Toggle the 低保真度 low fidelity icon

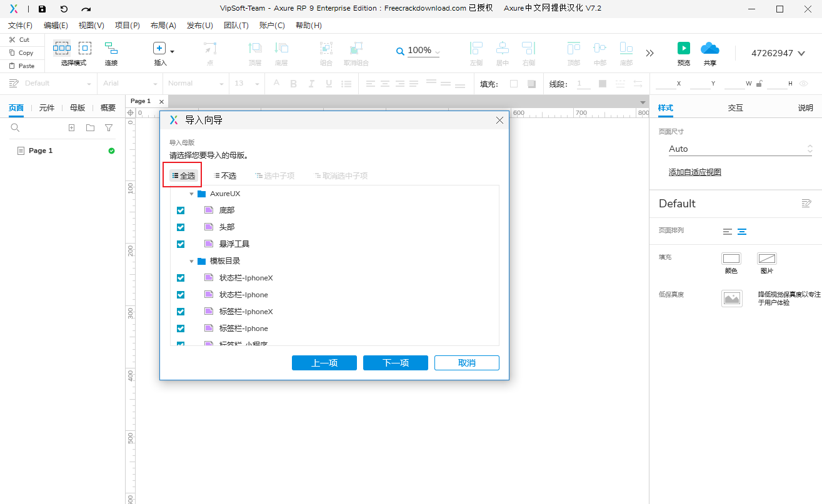[732, 299]
